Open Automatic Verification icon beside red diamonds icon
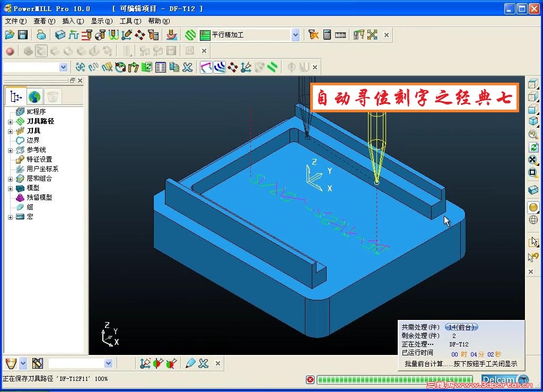Screen dimensions: 543x392 [x=153, y=34]
